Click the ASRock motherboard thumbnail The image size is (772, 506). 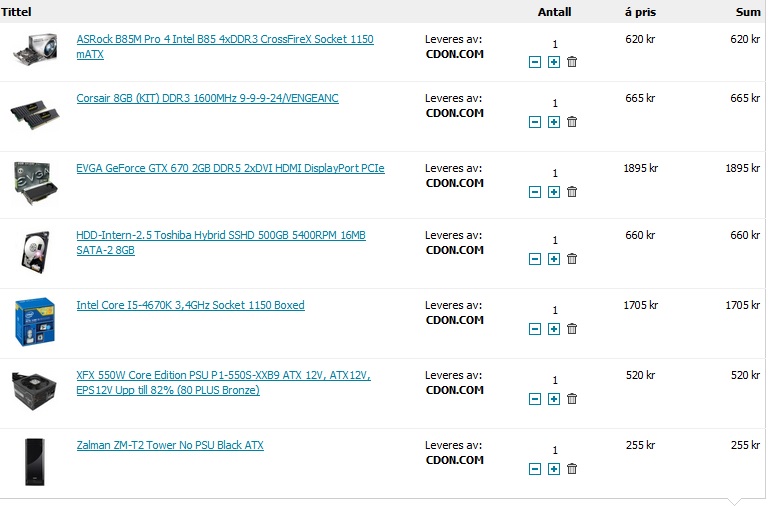[35, 49]
